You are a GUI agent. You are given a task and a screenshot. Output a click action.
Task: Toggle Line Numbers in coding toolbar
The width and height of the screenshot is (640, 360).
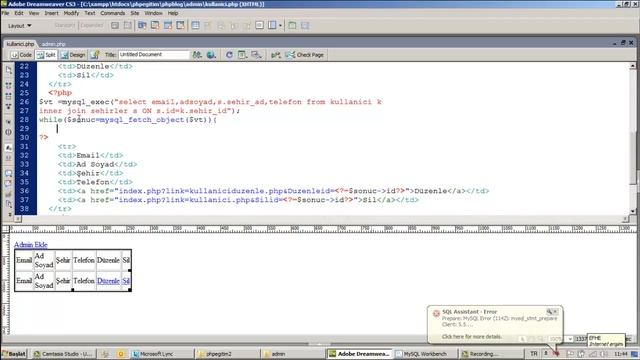[x=9, y=147]
